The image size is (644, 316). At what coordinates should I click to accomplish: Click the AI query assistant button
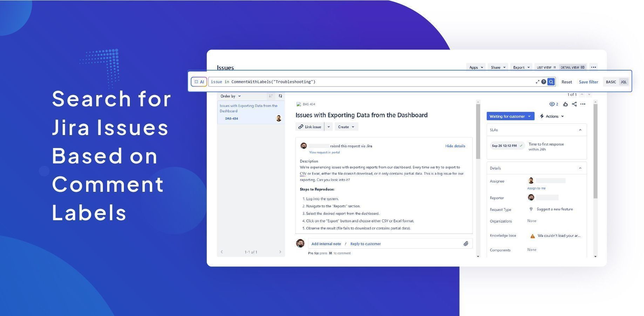(199, 82)
